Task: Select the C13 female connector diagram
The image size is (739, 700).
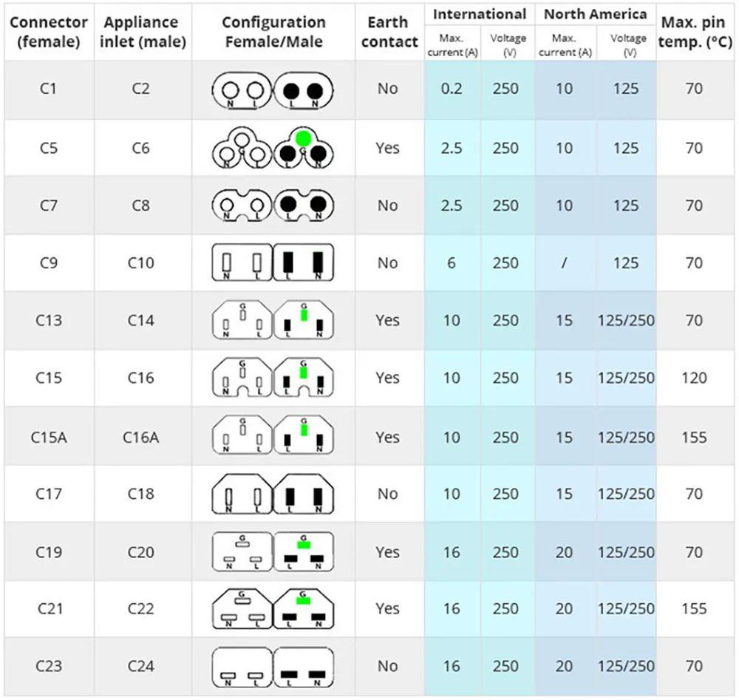Action: 242,321
